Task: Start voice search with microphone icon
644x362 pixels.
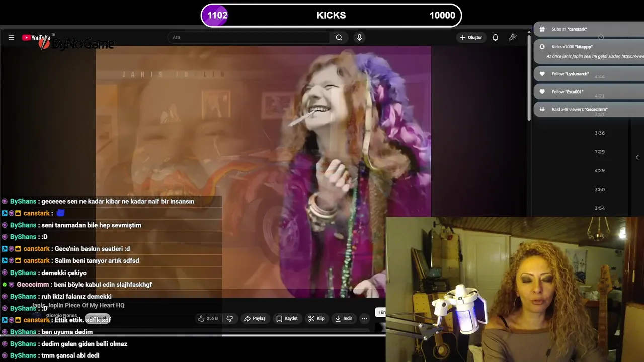Action: (x=359, y=37)
